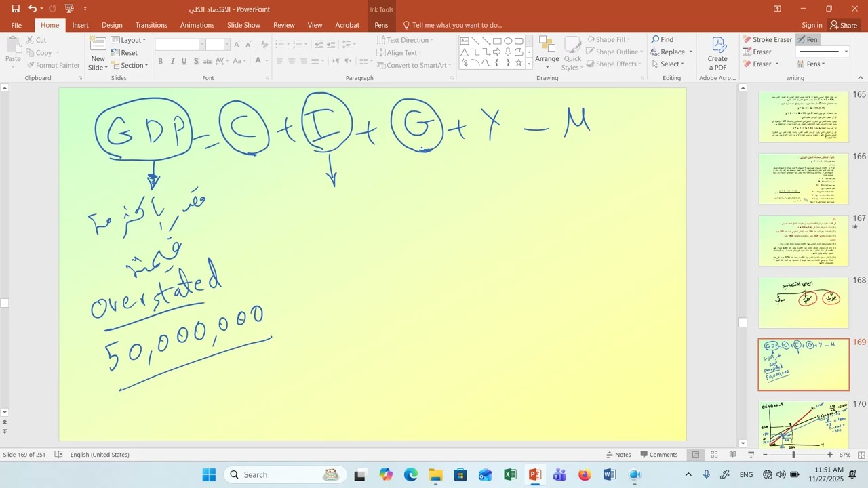
Task: Click the Replace tool icon
Action: pos(656,52)
